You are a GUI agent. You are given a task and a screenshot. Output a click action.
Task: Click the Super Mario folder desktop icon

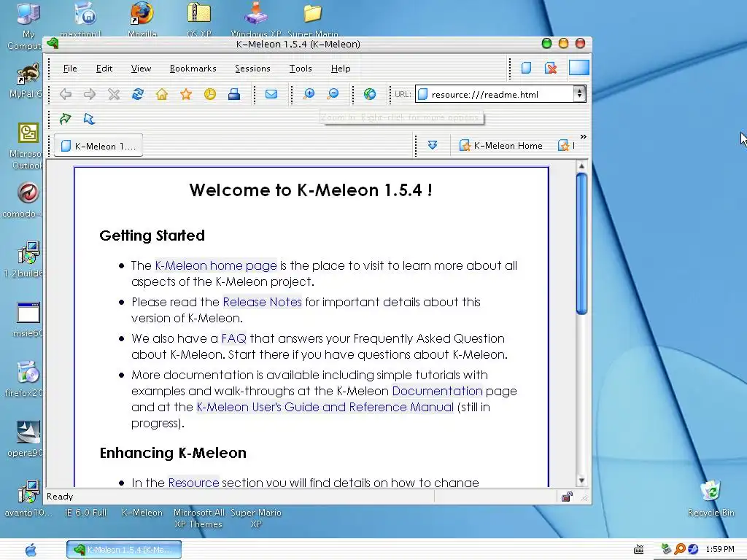click(x=313, y=13)
